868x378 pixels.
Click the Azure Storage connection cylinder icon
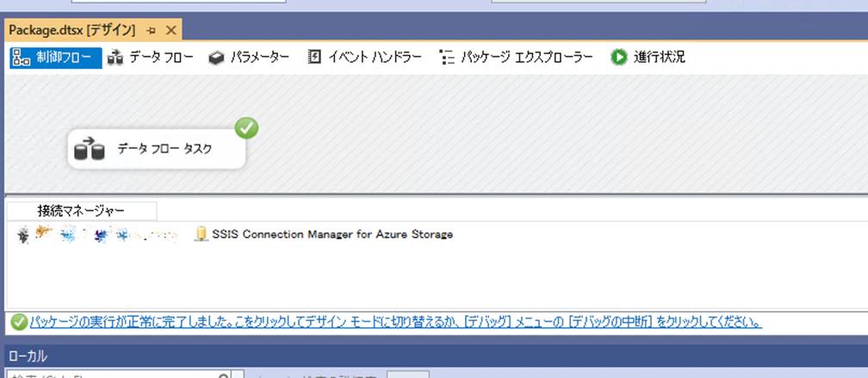pos(201,235)
